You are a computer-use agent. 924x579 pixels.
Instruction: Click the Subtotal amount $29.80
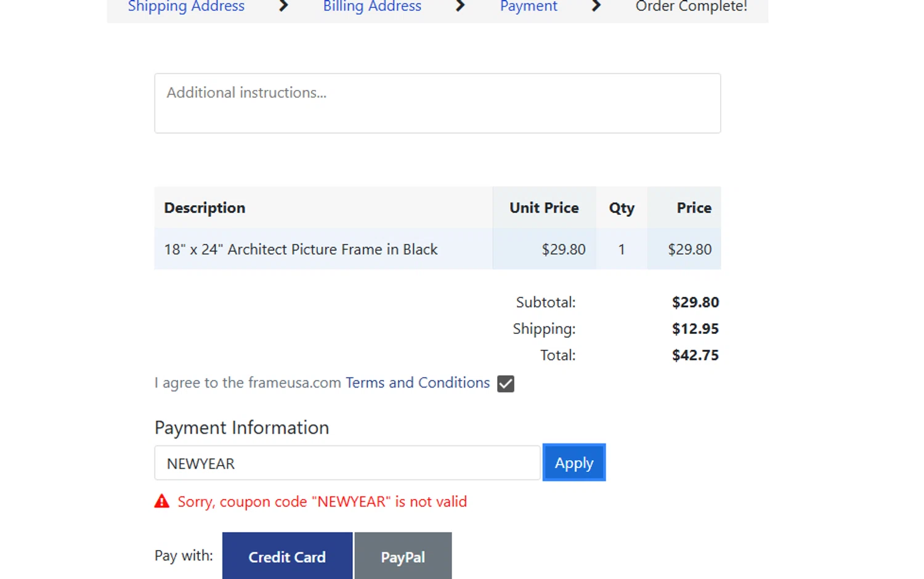coord(695,302)
